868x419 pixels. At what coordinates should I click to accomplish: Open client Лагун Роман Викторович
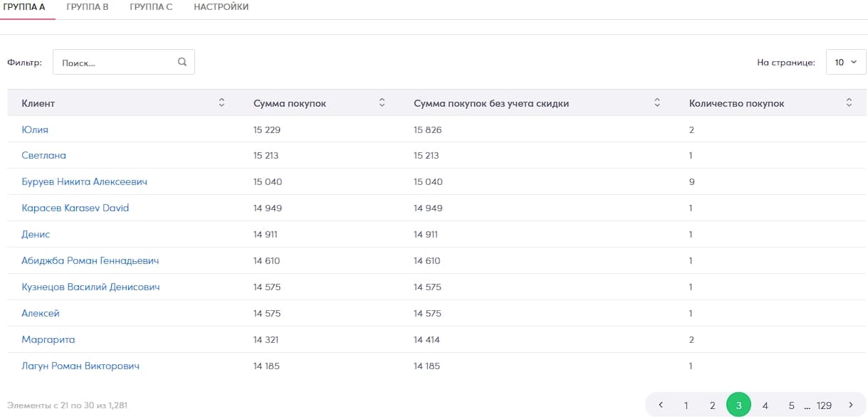(x=80, y=366)
